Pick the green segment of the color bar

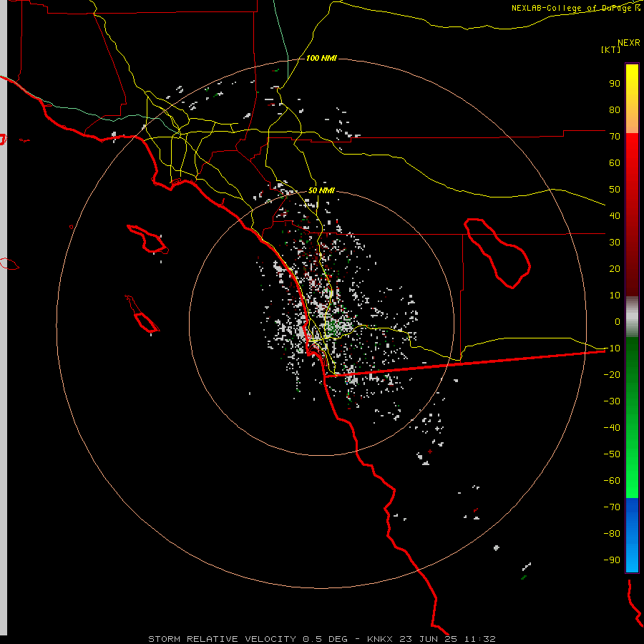click(x=632, y=418)
